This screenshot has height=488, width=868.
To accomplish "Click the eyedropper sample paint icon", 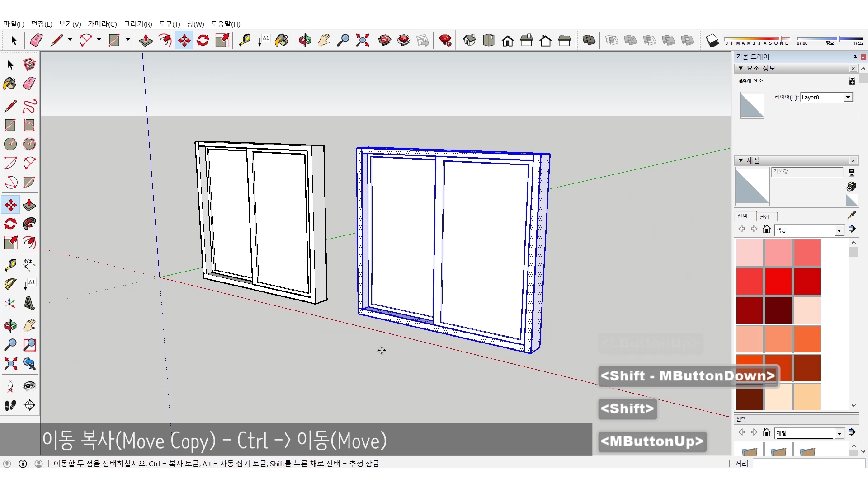I will (851, 216).
